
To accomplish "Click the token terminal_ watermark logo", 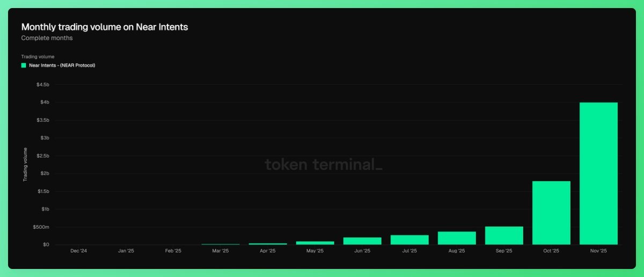I will point(324,165).
